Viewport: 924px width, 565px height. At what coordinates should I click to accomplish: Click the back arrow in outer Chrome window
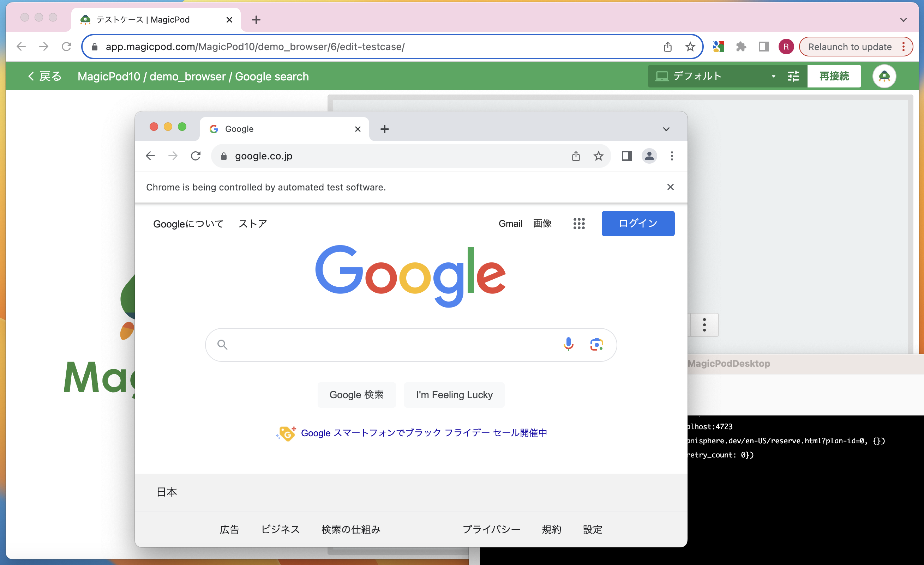click(x=22, y=47)
